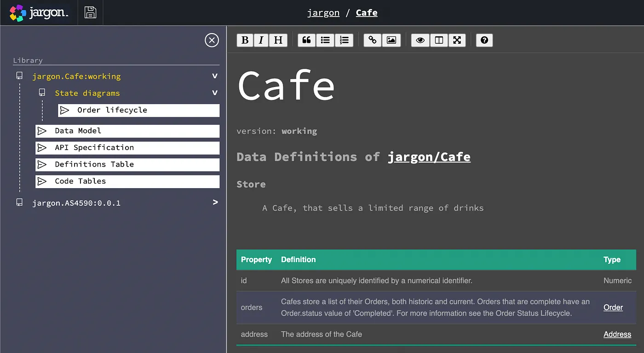Toggle the preview with the eye icon
644x353 pixels.
tap(420, 40)
